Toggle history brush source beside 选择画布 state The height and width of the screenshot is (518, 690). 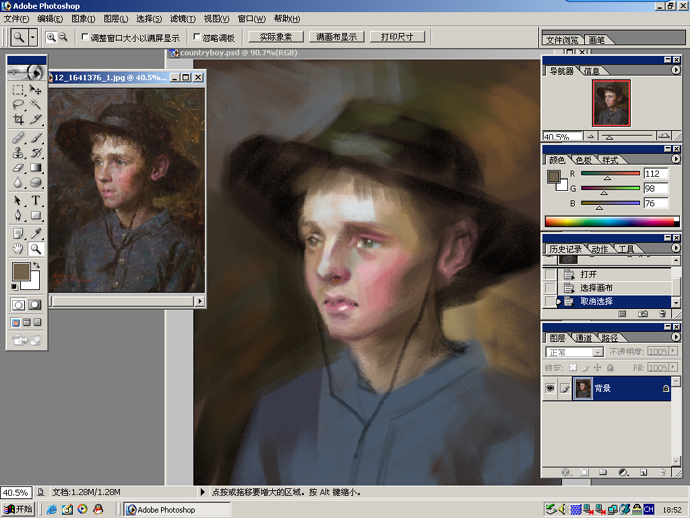550,288
